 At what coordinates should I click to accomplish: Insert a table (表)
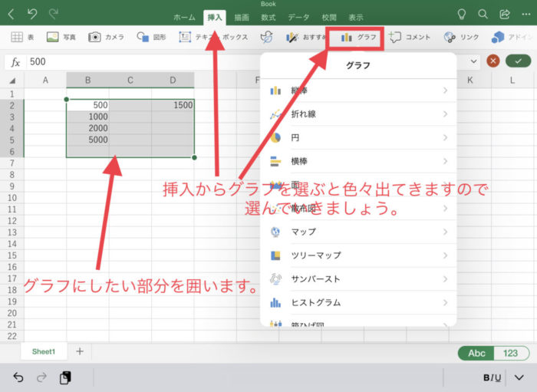[22, 37]
